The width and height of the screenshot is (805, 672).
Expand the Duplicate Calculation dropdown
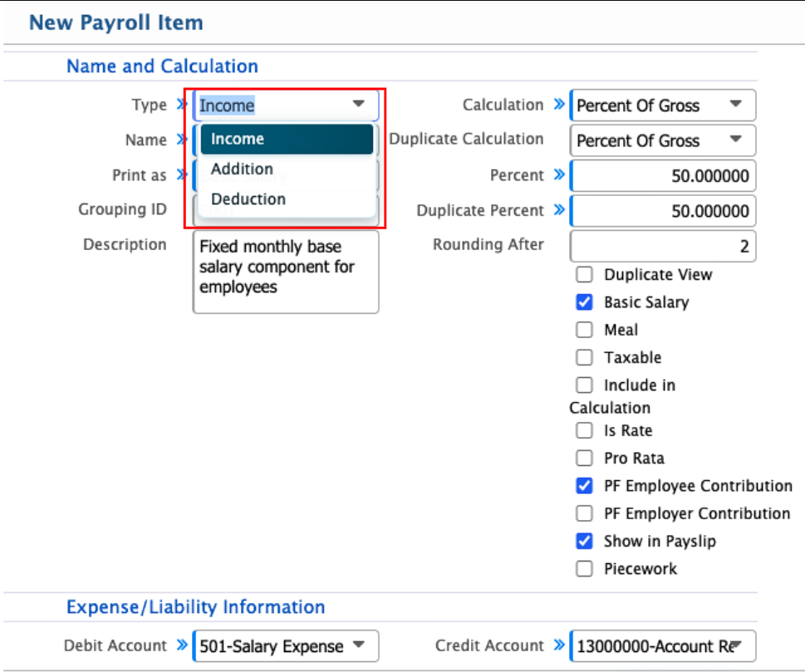[662, 140]
